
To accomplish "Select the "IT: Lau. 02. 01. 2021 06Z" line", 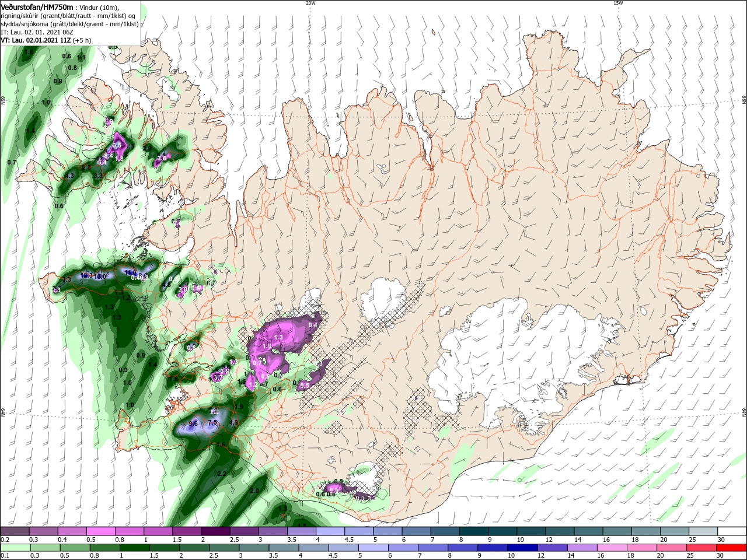I will (x=38, y=32).
